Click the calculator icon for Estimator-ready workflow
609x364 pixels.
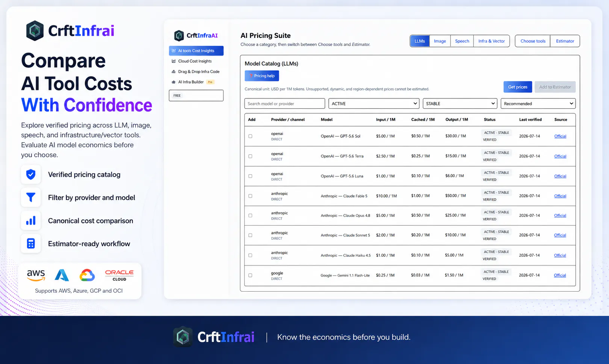31,244
